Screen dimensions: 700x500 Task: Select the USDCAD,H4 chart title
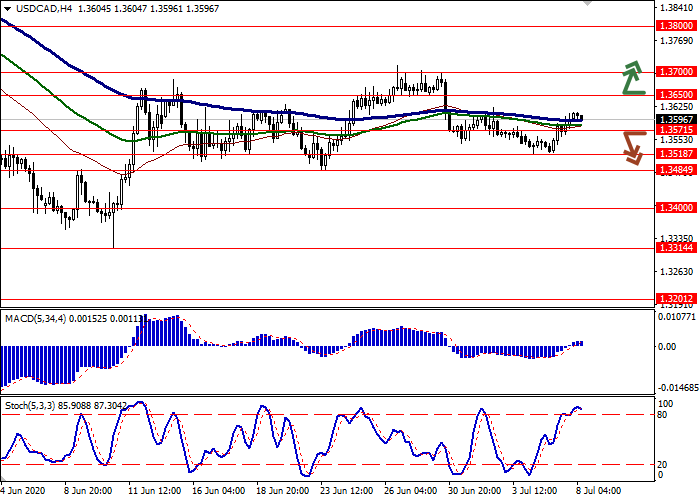(x=31, y=8)
